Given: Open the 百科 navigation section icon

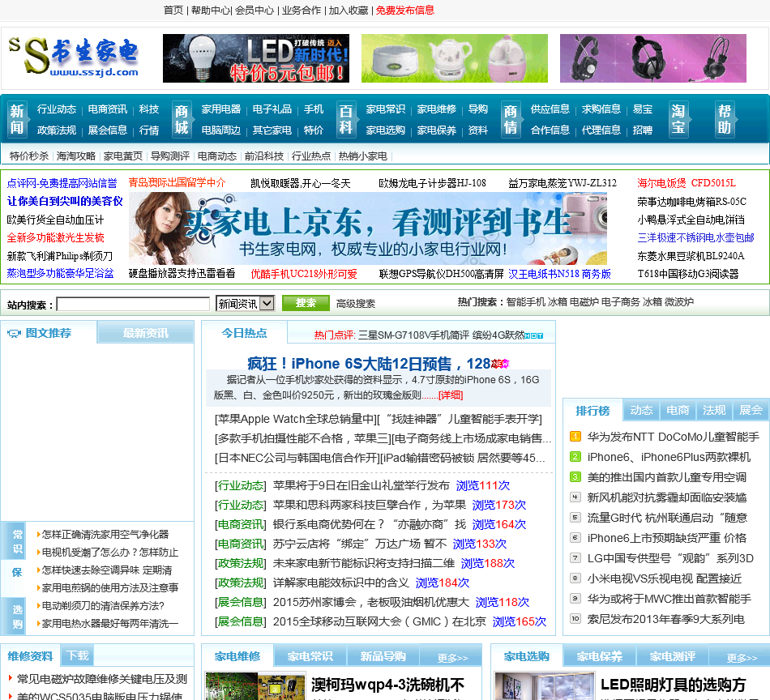Looking at the screenshot, I should click(346, 119).
